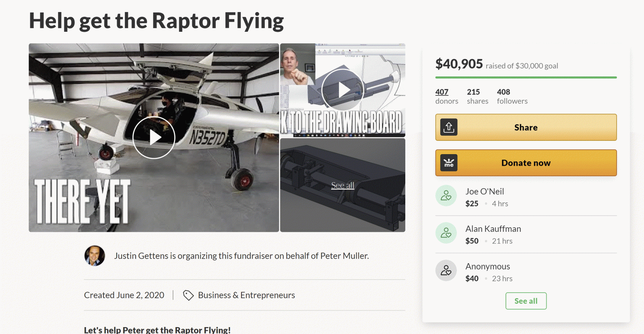The image size is (644, 334).
Task: Click the 215 shares count
Action: click(x=477, y=96)
